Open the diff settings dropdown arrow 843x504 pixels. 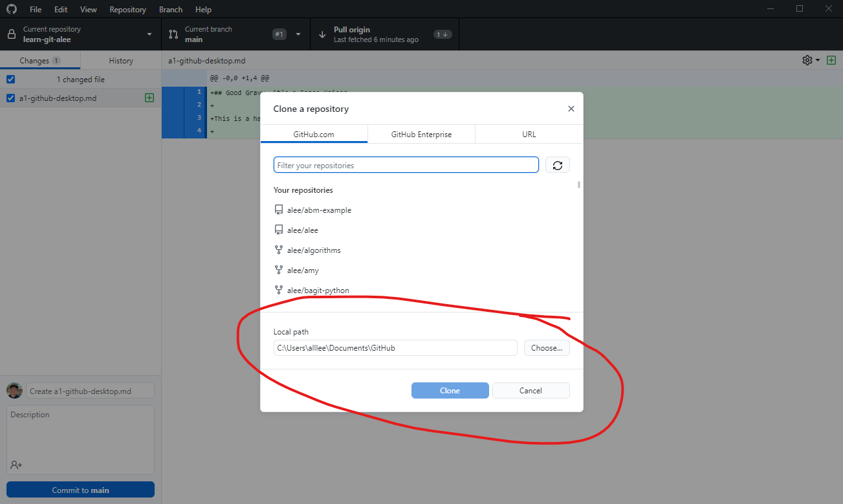(x=818, y=60)
